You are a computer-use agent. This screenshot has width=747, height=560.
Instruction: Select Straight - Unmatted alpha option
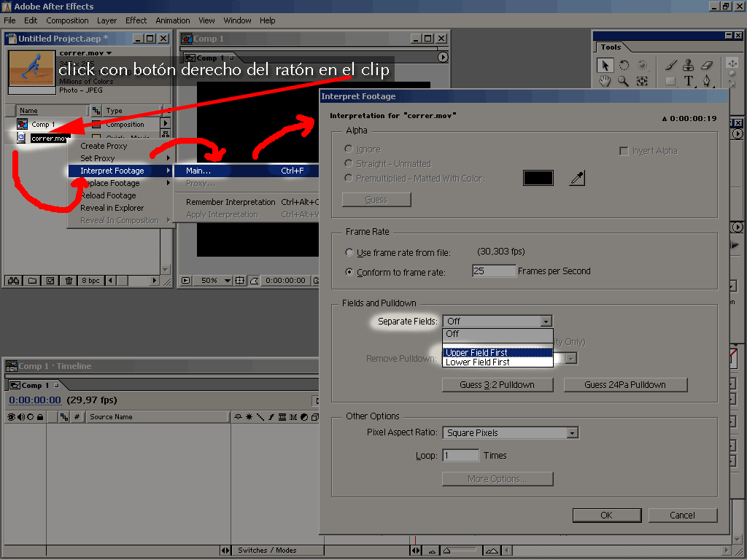(x=349, y=163)
